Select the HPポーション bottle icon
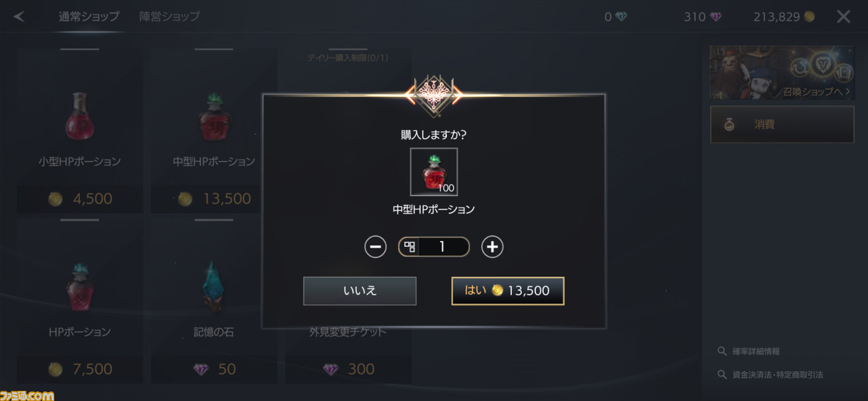868x401 pixels. click(79, 287)
